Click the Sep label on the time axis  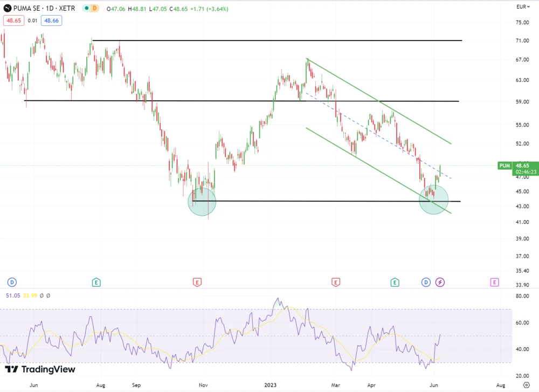tap(136, 385)
